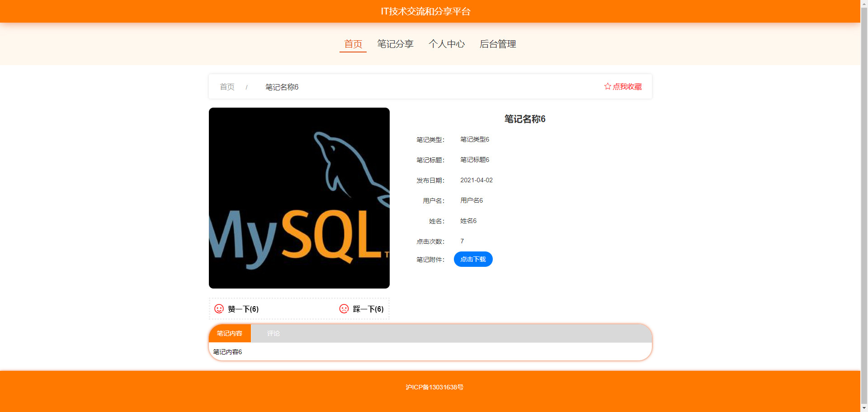Click the 首页 breadcrumb link
This screenshot has height=412, width=868.
click(227, 87)
